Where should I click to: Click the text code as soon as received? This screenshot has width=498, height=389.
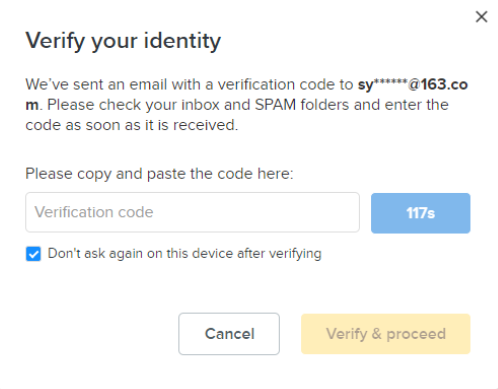click(x=132, y=125)
